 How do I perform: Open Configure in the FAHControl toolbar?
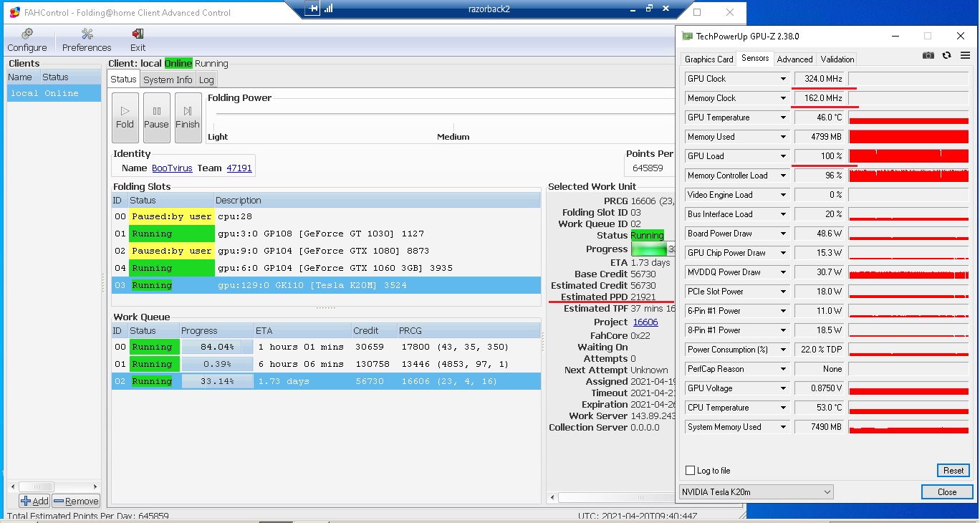coord(27,40)
